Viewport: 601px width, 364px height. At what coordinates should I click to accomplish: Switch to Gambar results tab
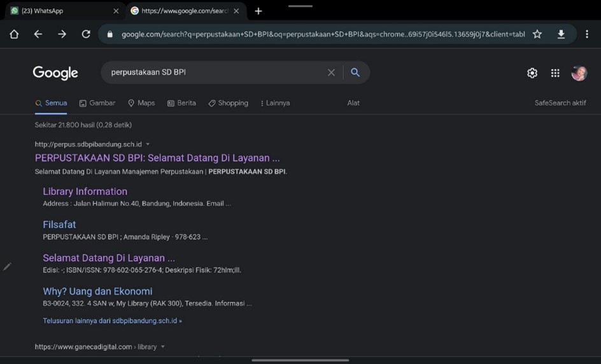(97, 103)
